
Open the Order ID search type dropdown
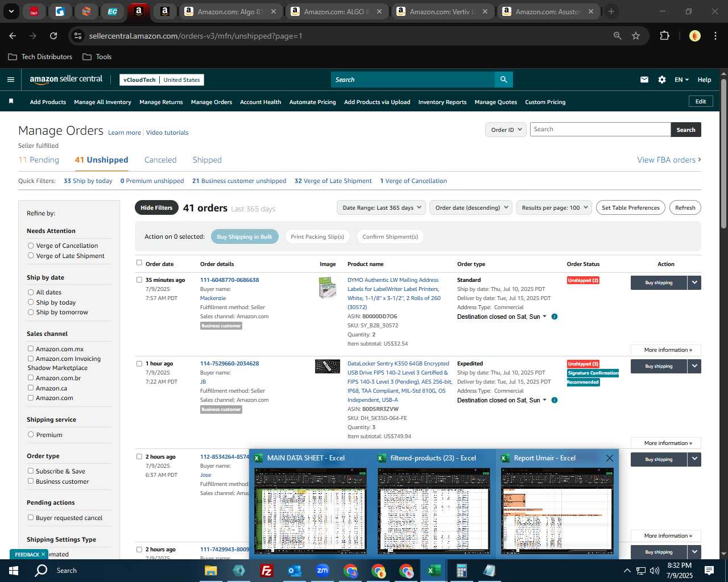506,130
